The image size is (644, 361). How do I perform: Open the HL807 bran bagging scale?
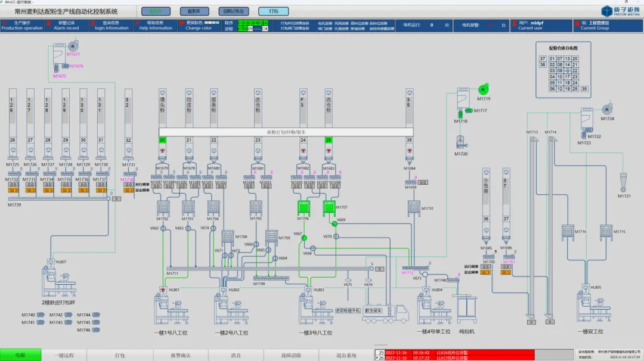pos(59,278)
